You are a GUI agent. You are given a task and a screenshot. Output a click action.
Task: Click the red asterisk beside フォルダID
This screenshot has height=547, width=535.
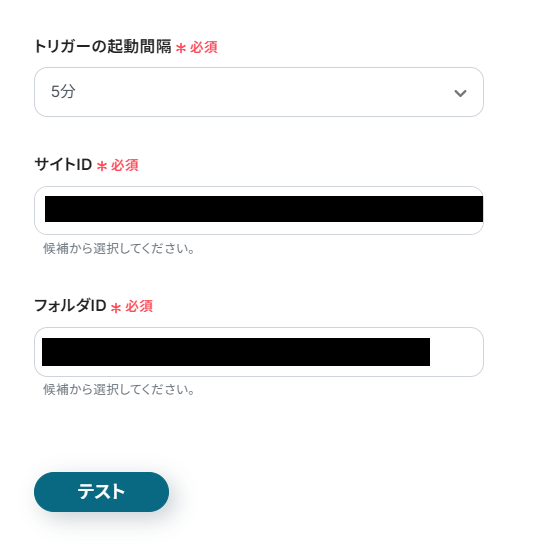pyautogui.click(x=116, y=307)
